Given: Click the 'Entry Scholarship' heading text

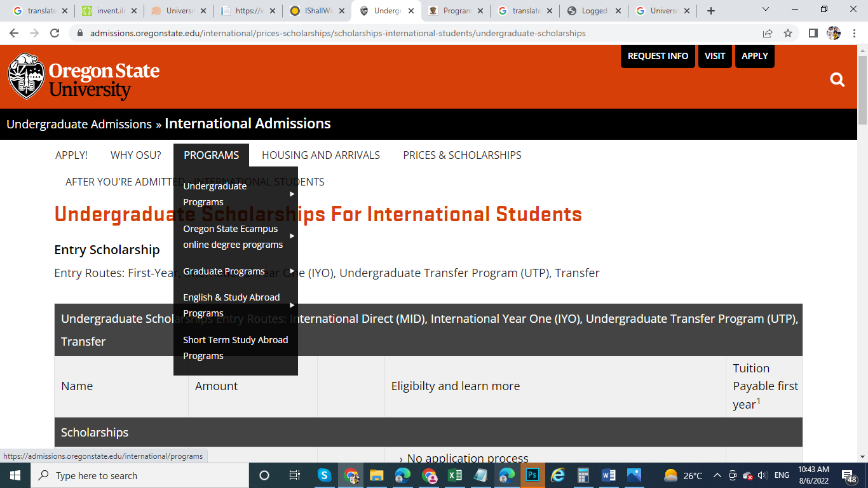Looking at the screenshot, I should click(x=107, y=250).
